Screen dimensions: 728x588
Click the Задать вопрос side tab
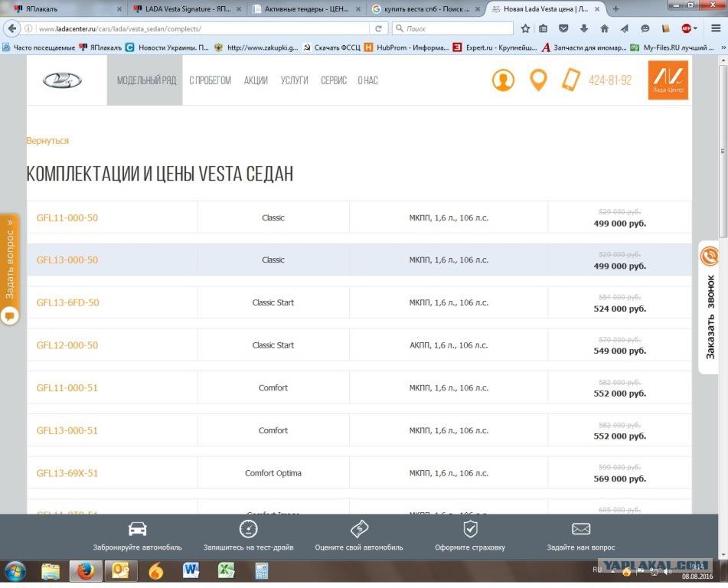tap(9, 269)
